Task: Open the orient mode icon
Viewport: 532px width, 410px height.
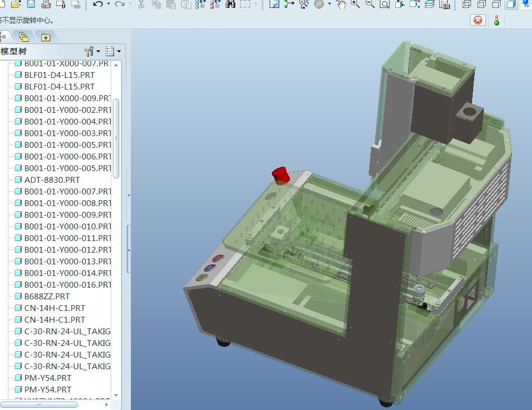Action: coord(304,4)
